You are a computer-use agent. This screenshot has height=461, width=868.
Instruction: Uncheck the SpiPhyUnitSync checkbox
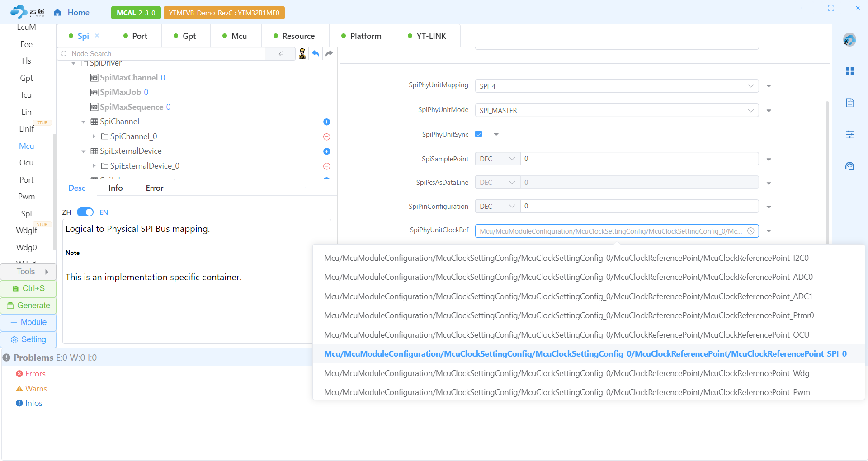coord(479,134)
